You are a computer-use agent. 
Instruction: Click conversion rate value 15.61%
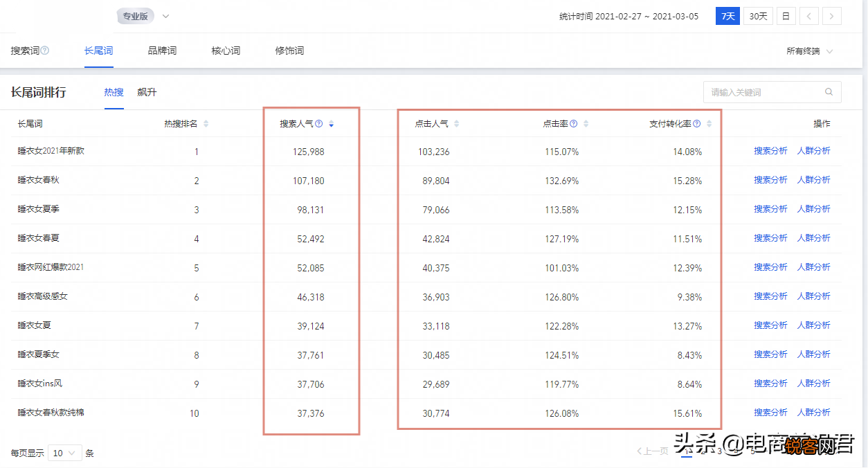[687, 413]
